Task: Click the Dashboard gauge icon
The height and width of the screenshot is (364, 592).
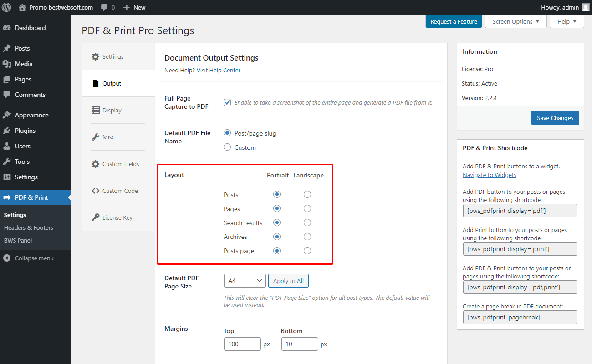Action: [7, 28]
